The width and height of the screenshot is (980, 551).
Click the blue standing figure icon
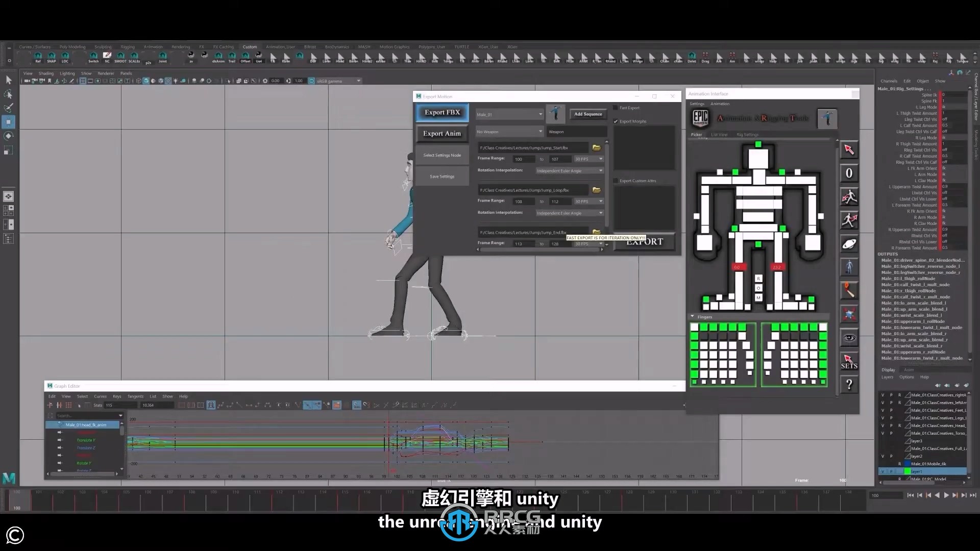tap(849, 267)
